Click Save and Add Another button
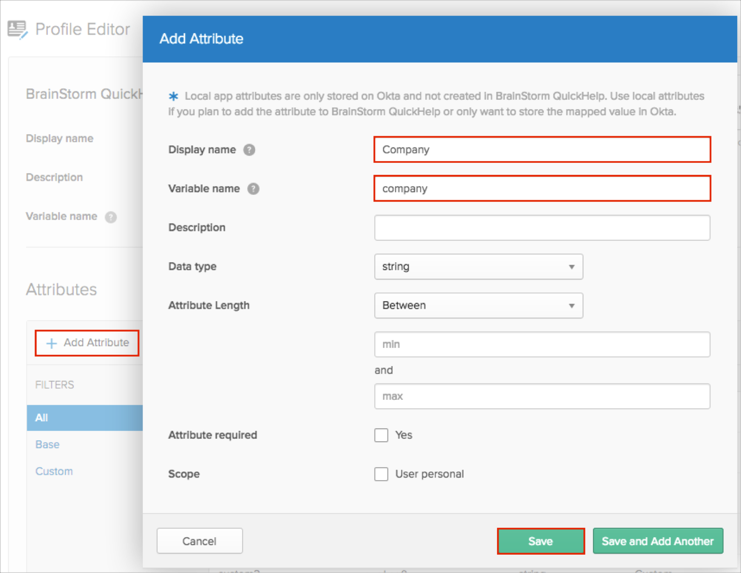741x573 pixels. pos(657,541)
